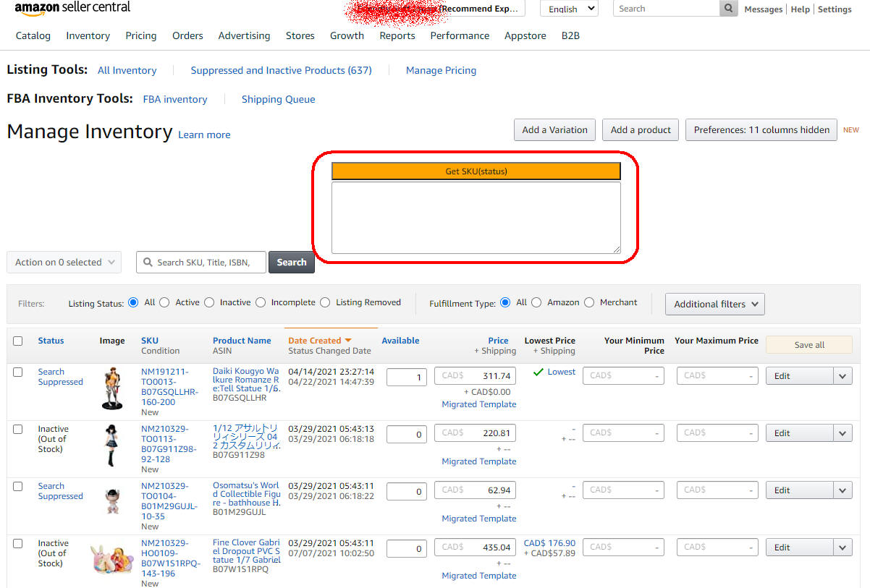Click the price field showing 435.04
The height and width of the screenshot is (588, 870).
[475, 547]
